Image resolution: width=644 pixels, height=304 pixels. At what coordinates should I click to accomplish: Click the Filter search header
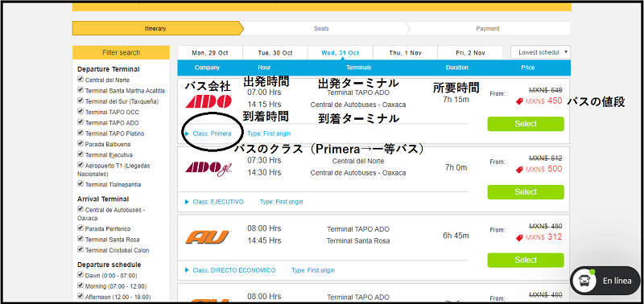pos(122,52)
